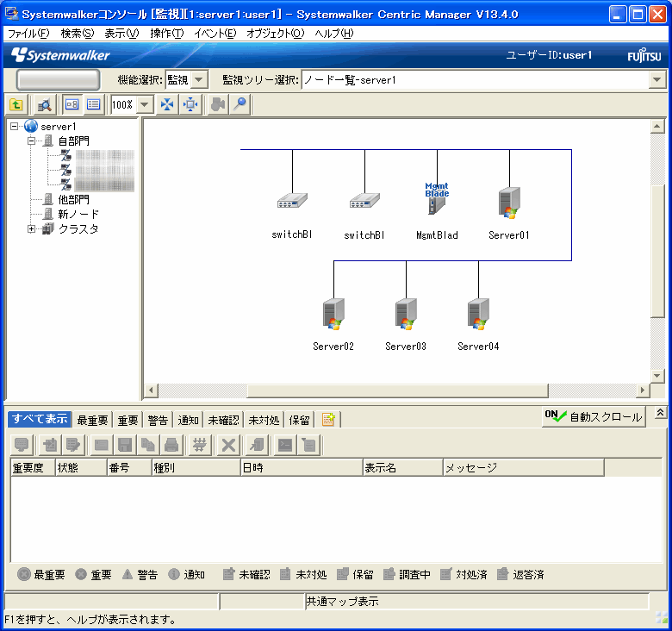The image size is (672, 631).
Task: Click the blue pin magnifier icon
Action: [x=240, y=104]
